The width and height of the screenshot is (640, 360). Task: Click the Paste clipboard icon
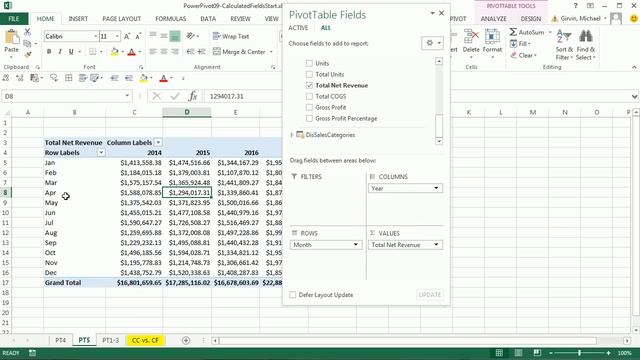[x=11, y=38]
